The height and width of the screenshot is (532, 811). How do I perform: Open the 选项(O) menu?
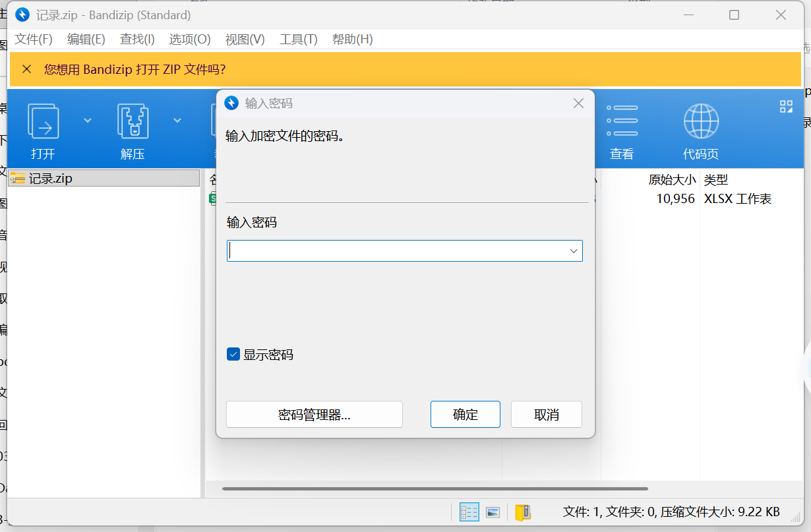[190, 40]
